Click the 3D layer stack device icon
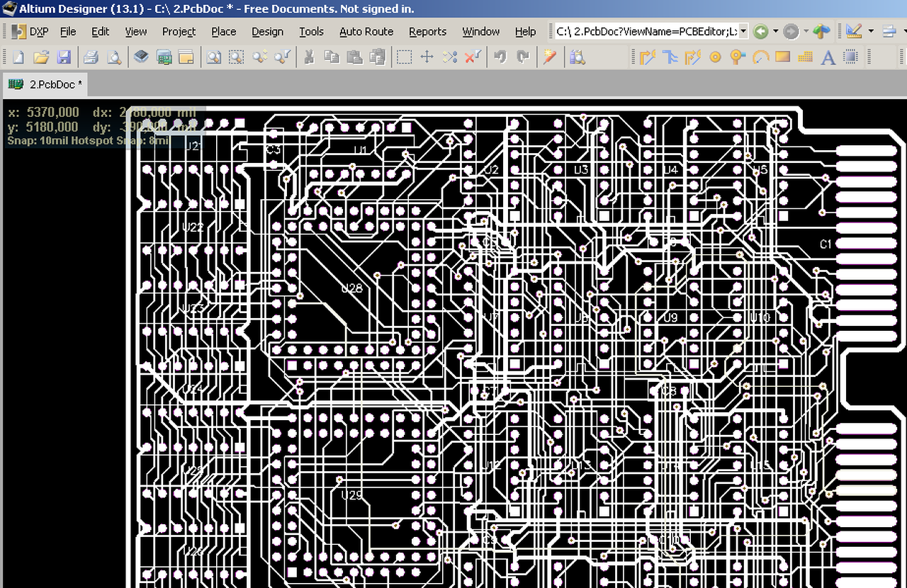This screenshot has width=907, height=588. [141, 57]
